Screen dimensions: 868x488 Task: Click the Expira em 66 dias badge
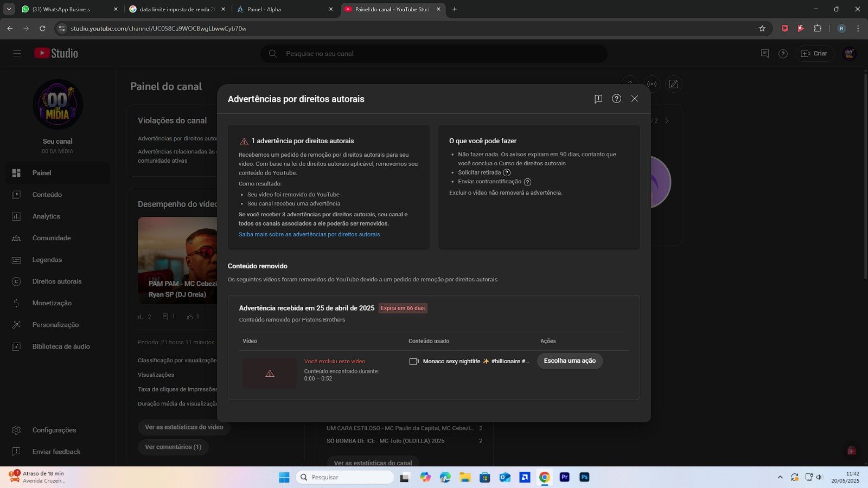pos(403,308)
